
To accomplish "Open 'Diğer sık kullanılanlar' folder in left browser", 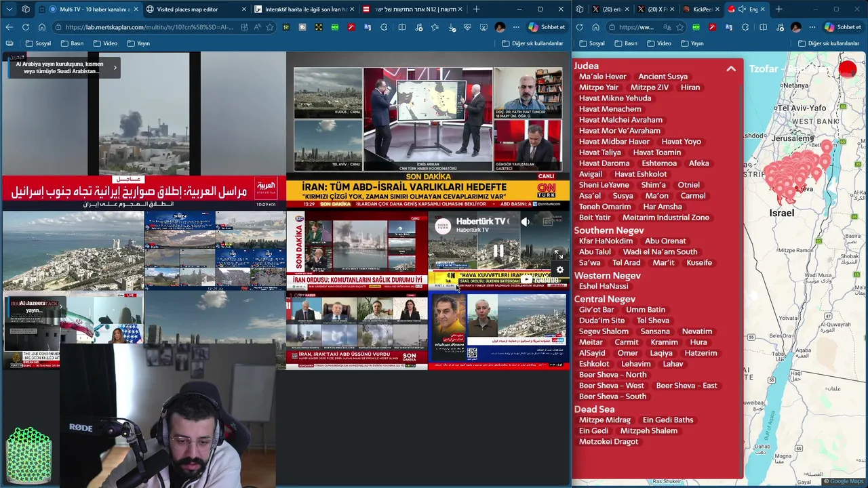I will point(532,43).
